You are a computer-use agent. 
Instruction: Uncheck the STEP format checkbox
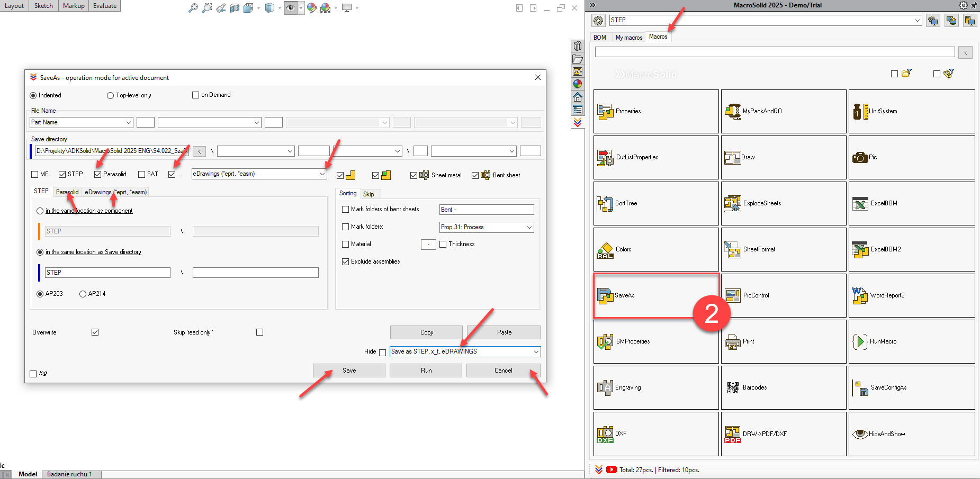tap(62, 174)
